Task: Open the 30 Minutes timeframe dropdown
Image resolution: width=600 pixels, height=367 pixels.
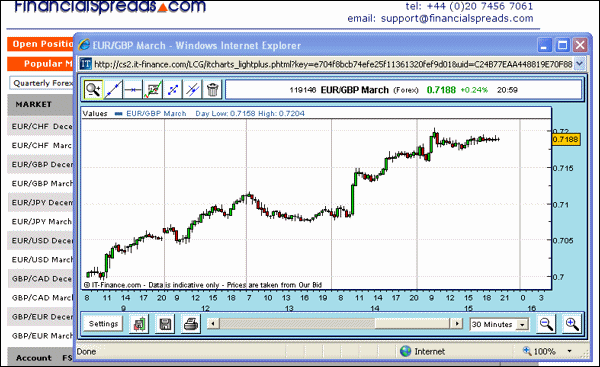Action: (x=499, y=325)
